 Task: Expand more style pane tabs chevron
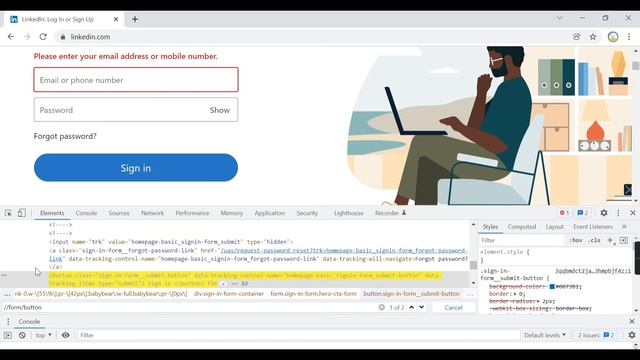[624, 227]
